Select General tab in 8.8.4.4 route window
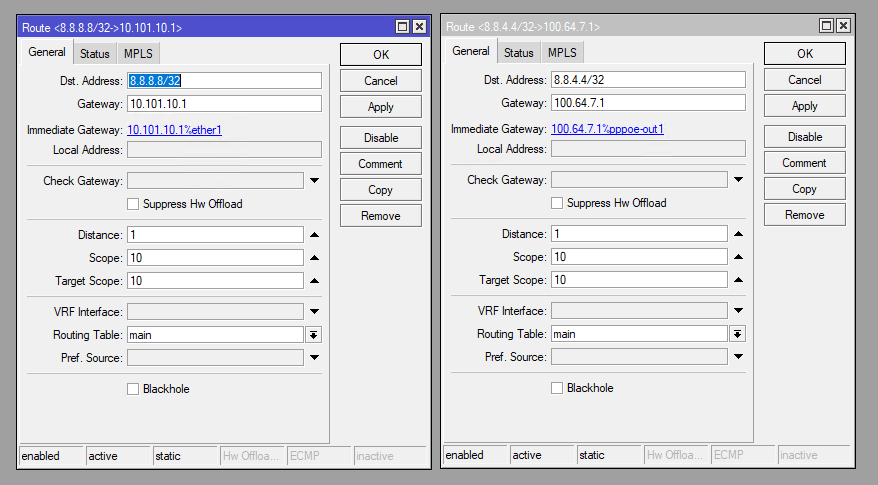 tap(471, 51)
